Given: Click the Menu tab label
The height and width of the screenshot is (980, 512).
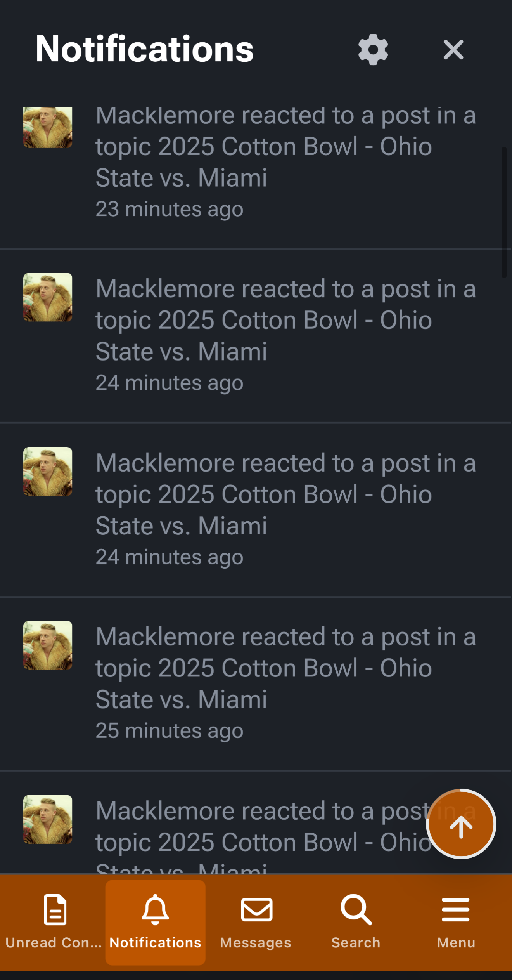Looking at the screenshot, I should [x=456, y=943].
